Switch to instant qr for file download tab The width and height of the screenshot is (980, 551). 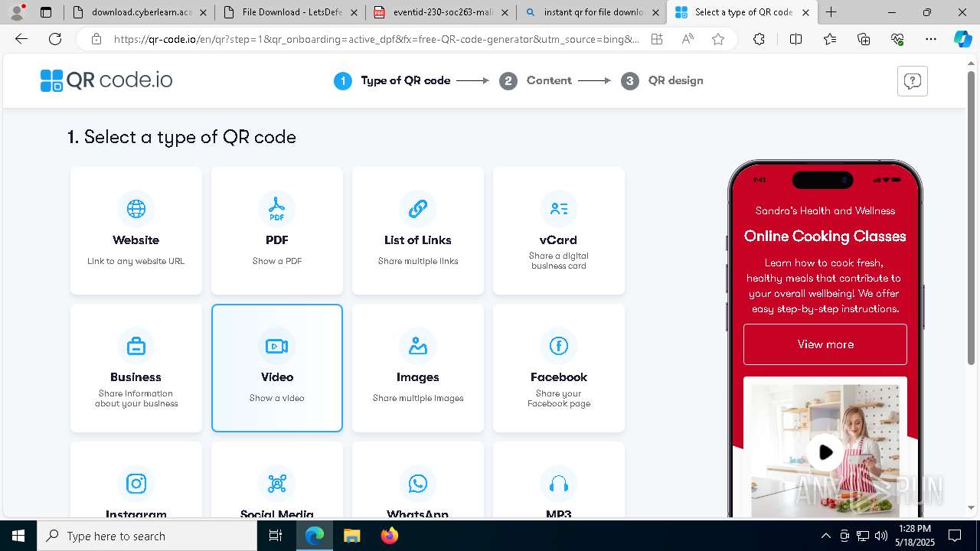coord(591,12)
